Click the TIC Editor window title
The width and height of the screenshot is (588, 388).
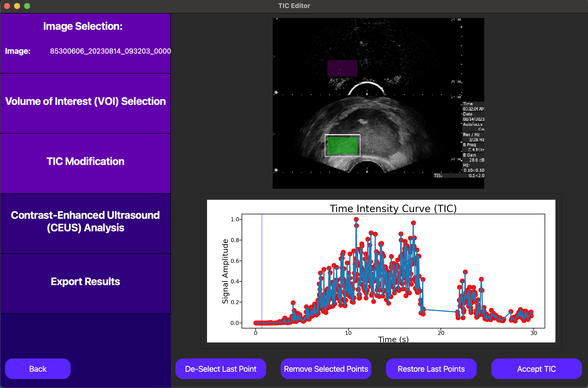pos(294,6)
